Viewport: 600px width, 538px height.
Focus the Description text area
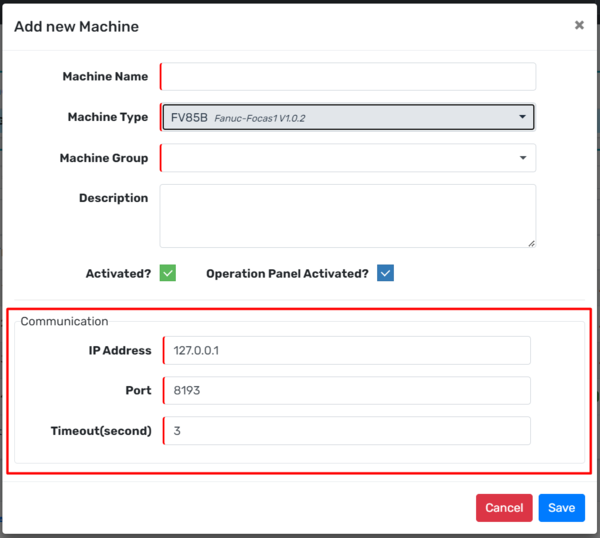click(x=348, y=215)
